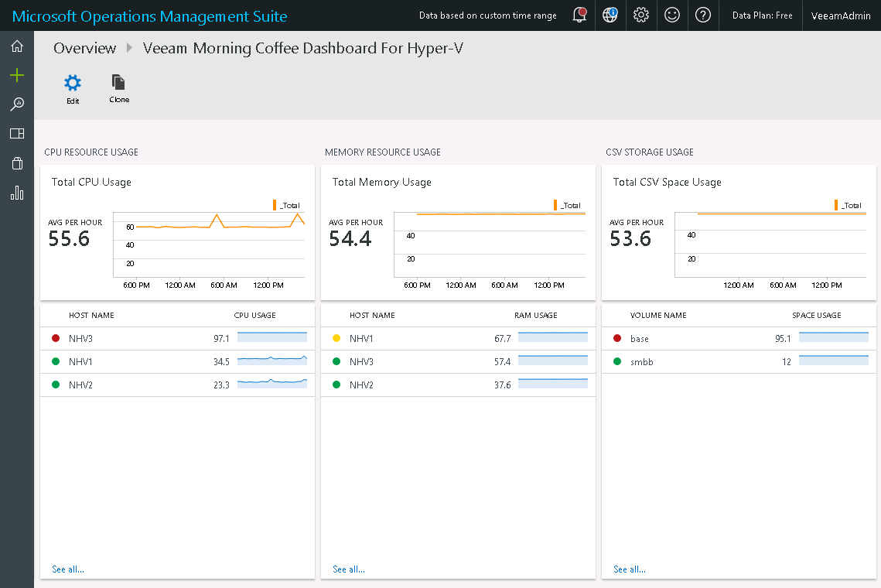Click the HOST NAME header in RAM table
Viewport: 881px width, 588px height.
372,316
